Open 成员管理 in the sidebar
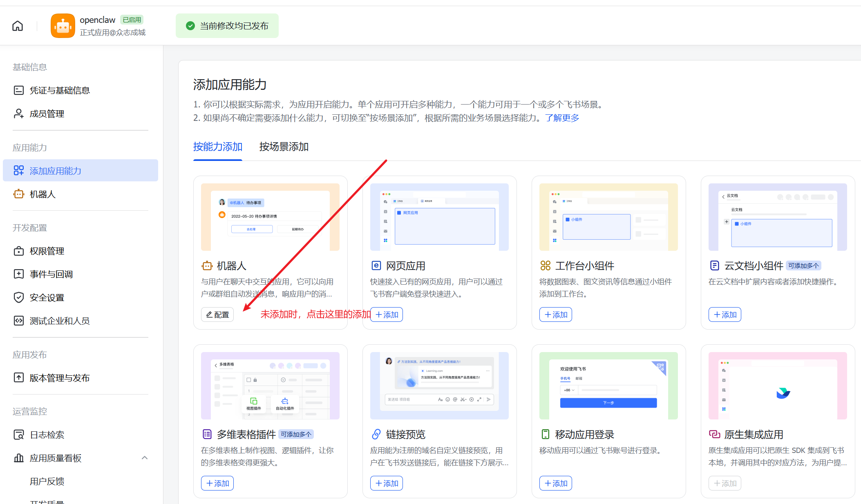861x504 pixels. point(46,114)
